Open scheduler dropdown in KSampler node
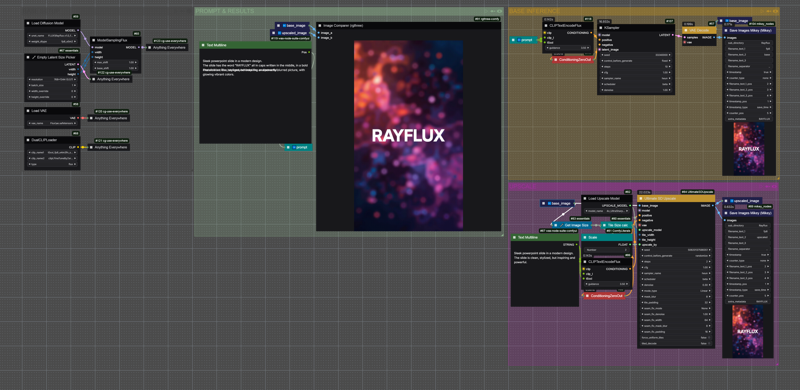 [x=636, y=84]
